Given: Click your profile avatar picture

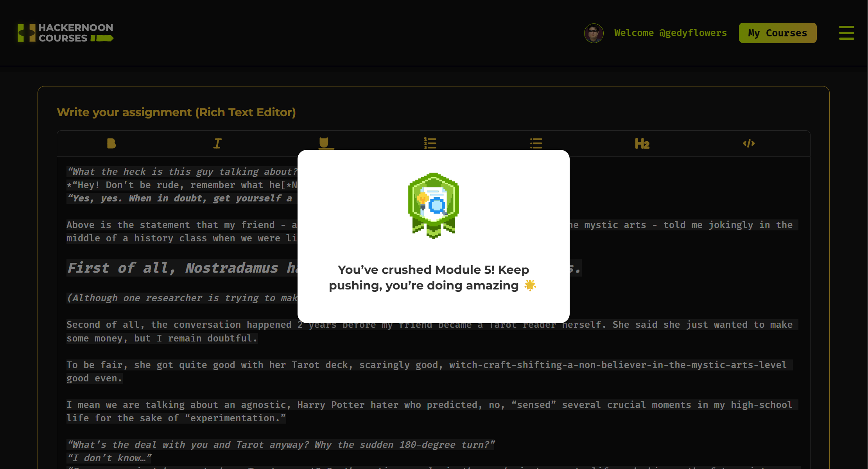Looking at the screenshot, I should point(594,33).
